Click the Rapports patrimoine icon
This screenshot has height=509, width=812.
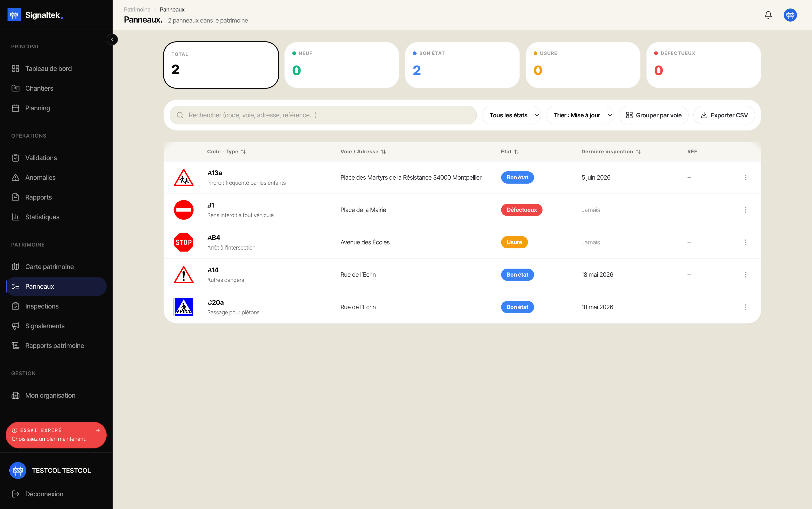click(x=16, y=346)
